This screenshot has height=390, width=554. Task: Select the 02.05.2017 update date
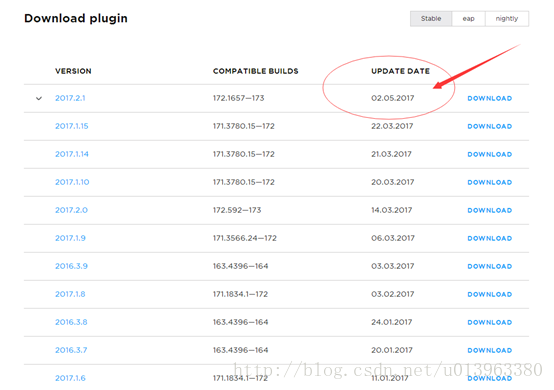[x=393, y=98]
